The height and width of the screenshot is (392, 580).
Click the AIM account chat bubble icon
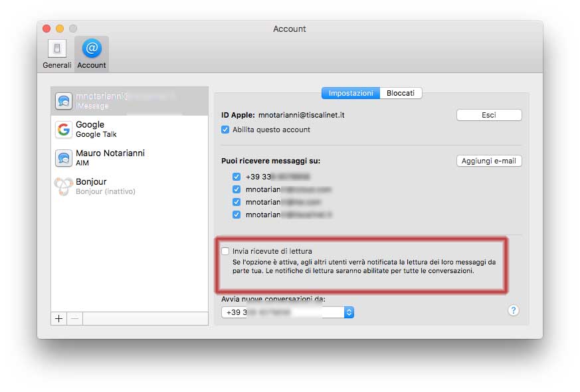coord(64,158)
